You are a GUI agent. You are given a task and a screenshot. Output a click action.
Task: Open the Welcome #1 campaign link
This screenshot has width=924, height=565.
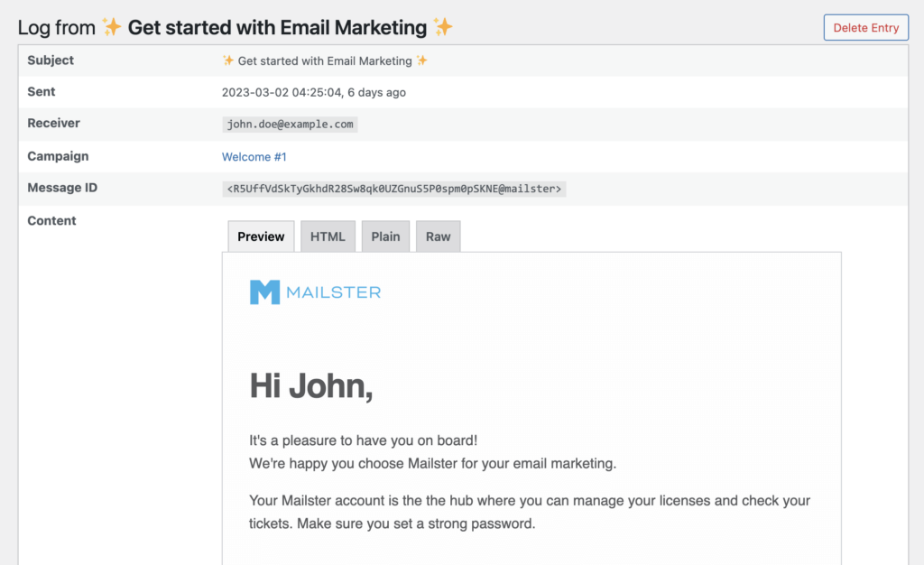pyautogui.click(x=254, y=157)
